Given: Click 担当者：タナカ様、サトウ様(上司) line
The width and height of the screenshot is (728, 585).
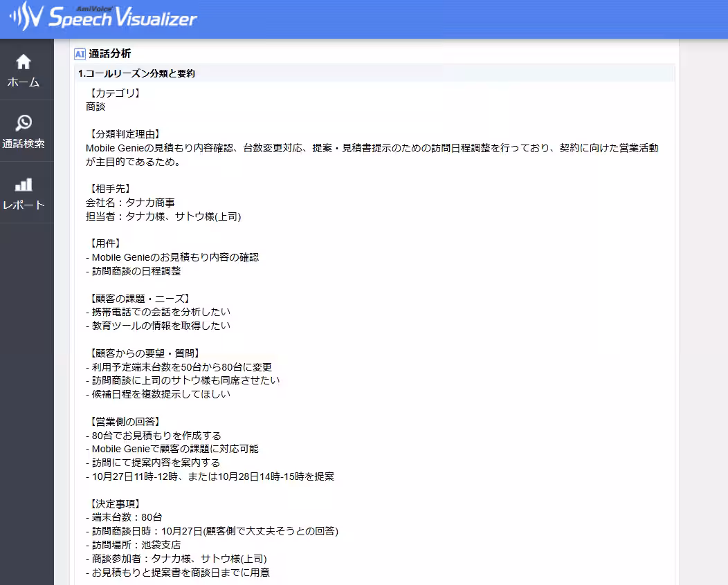Looking at the screenshot, I should pyautogui.click(x=163, y=216).
